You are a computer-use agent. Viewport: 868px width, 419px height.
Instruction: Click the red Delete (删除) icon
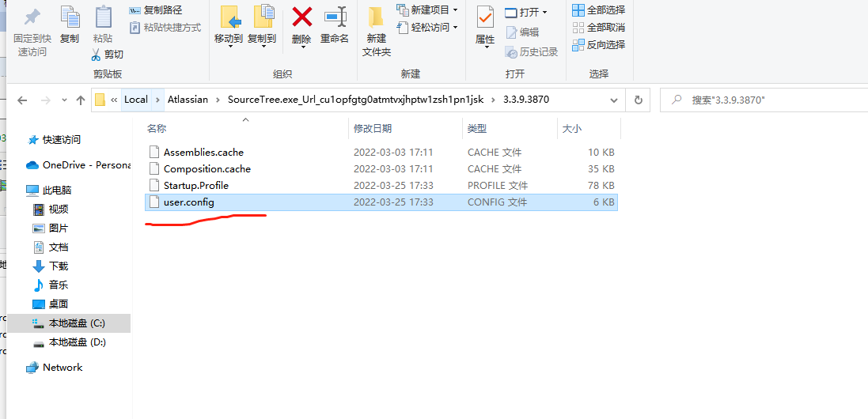(301, 17)
